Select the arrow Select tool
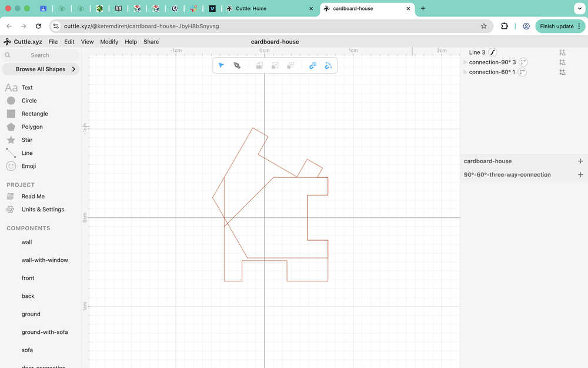 221,65
